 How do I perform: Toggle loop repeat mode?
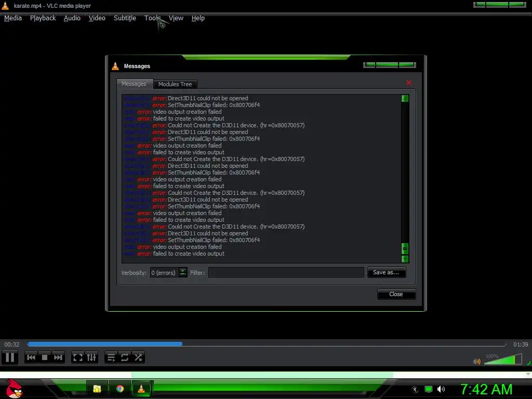point(125,357)
